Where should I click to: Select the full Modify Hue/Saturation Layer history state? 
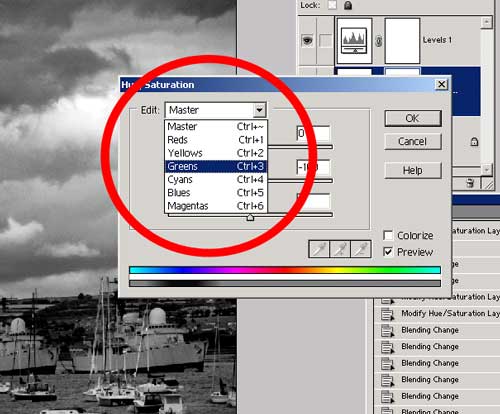[x=437, y=313]
